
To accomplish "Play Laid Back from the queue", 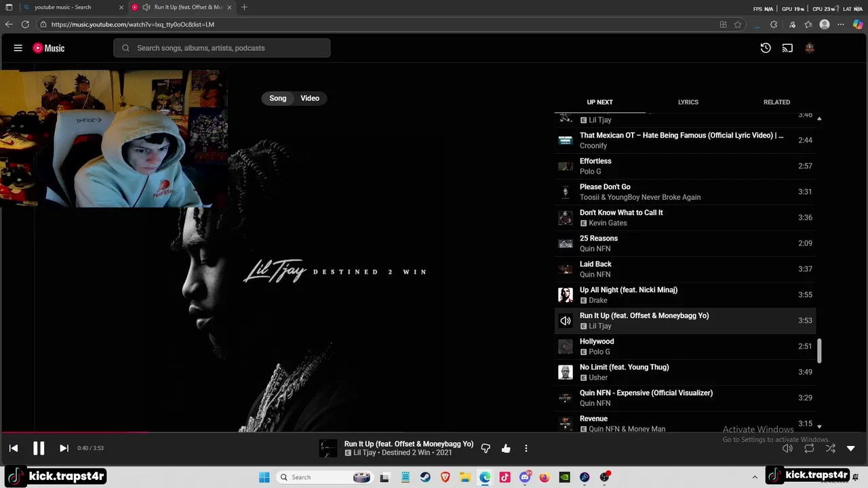I will 685,269.
